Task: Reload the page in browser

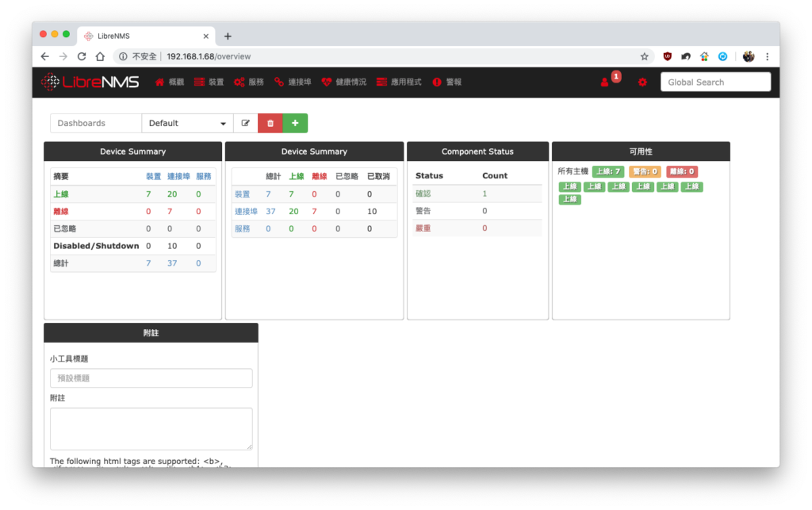Action: (x=82, y=56)
